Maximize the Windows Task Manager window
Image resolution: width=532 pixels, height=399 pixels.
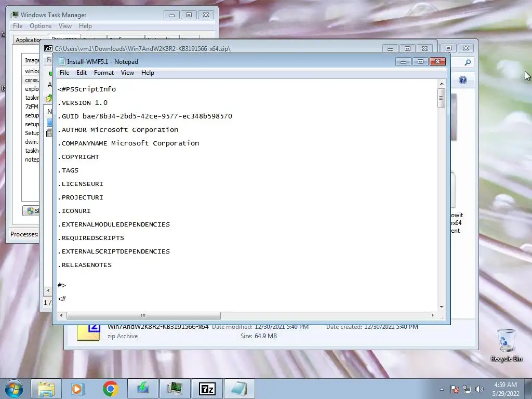point(189,15)
